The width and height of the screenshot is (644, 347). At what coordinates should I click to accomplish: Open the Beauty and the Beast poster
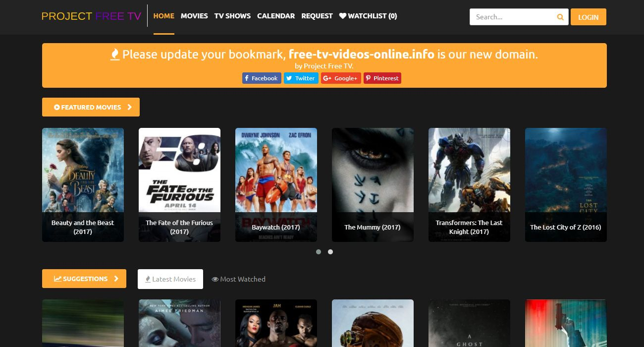coord(83,185)
